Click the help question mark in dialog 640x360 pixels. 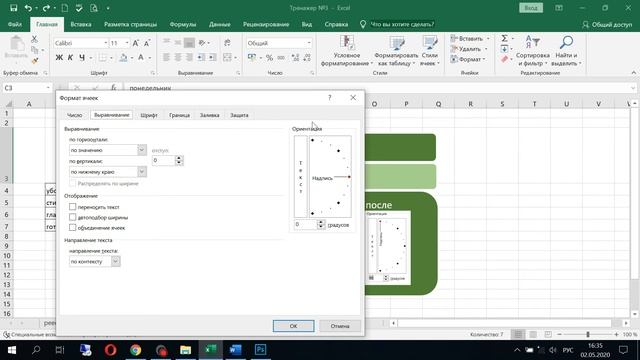[329, 98]
